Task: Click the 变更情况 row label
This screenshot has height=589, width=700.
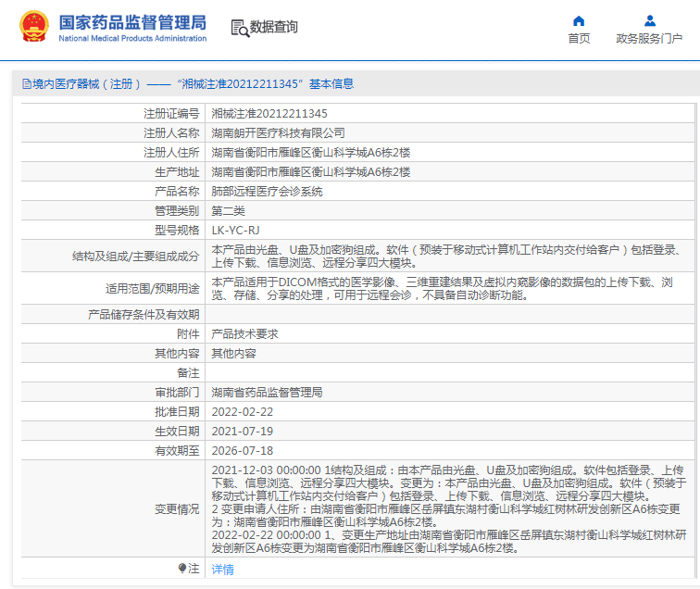Action: (x=177, y=509)
